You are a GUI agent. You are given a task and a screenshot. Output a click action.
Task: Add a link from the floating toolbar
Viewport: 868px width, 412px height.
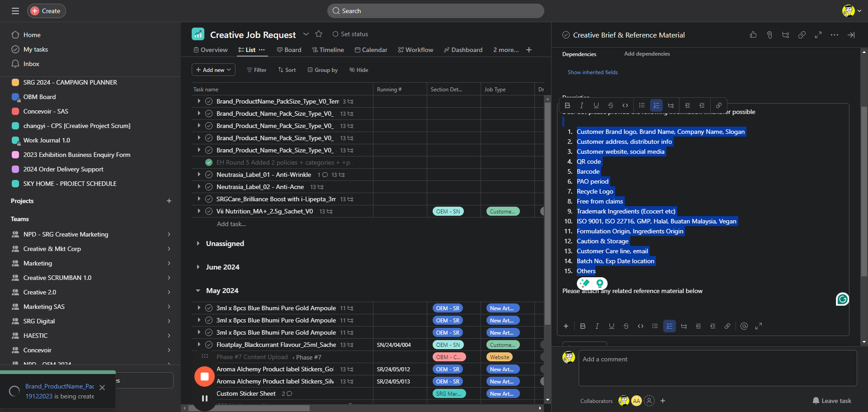tap(719, 105)
